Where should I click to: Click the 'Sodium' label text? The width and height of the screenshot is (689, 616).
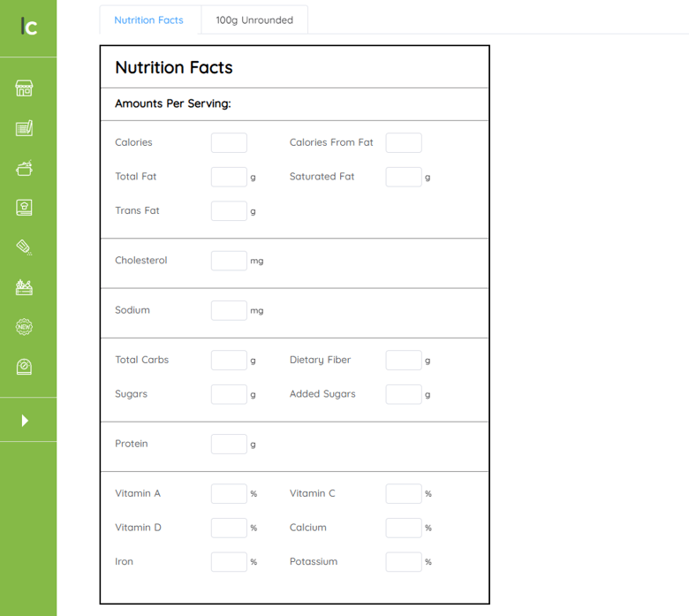[132, 310]
